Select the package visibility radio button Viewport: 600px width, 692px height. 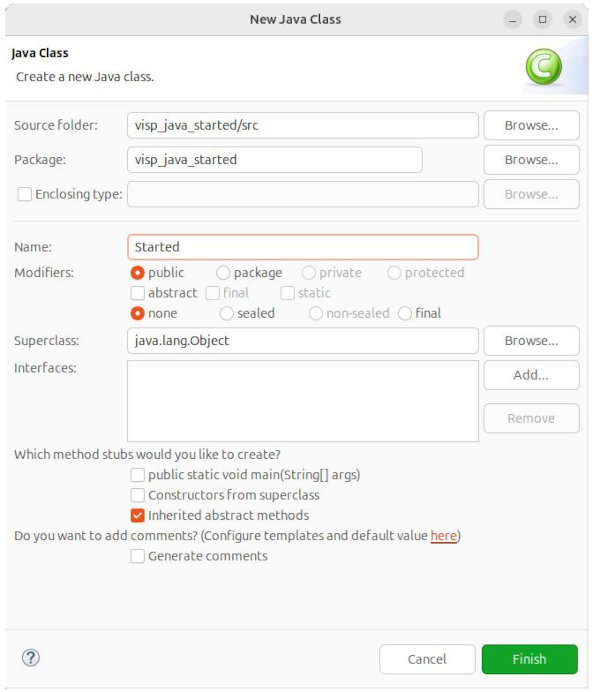click(x=223, y=272)
